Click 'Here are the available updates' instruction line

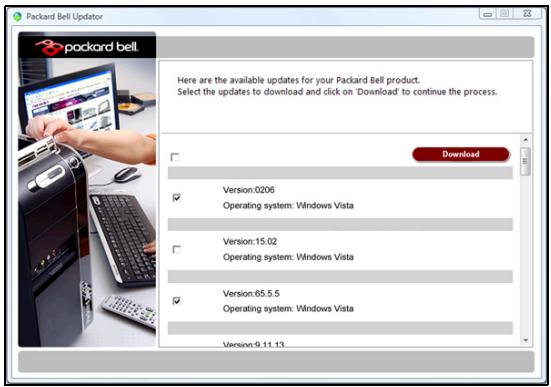coord(298,80)
